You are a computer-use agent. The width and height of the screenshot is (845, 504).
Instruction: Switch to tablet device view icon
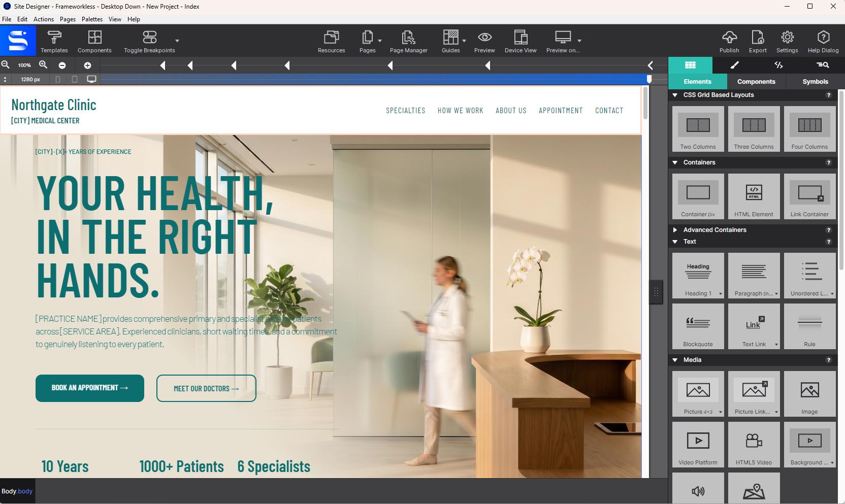pyautogui.click(x=75, y=79)
